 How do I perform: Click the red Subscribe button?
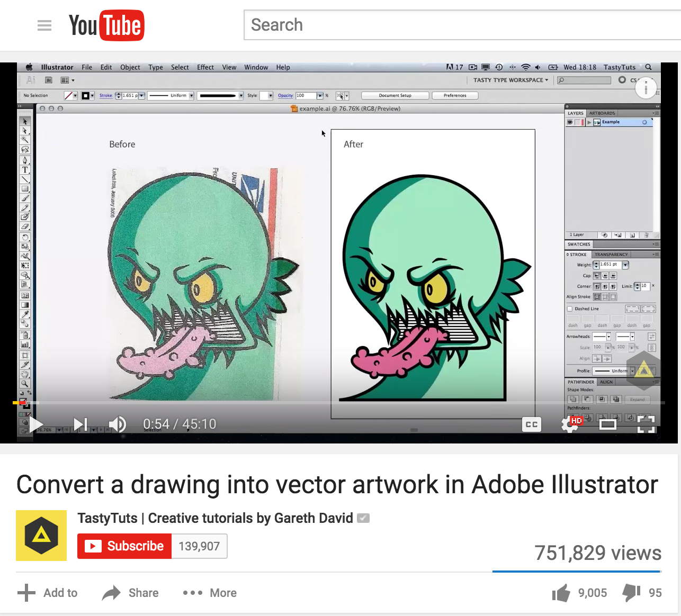(x=124, y=546)
